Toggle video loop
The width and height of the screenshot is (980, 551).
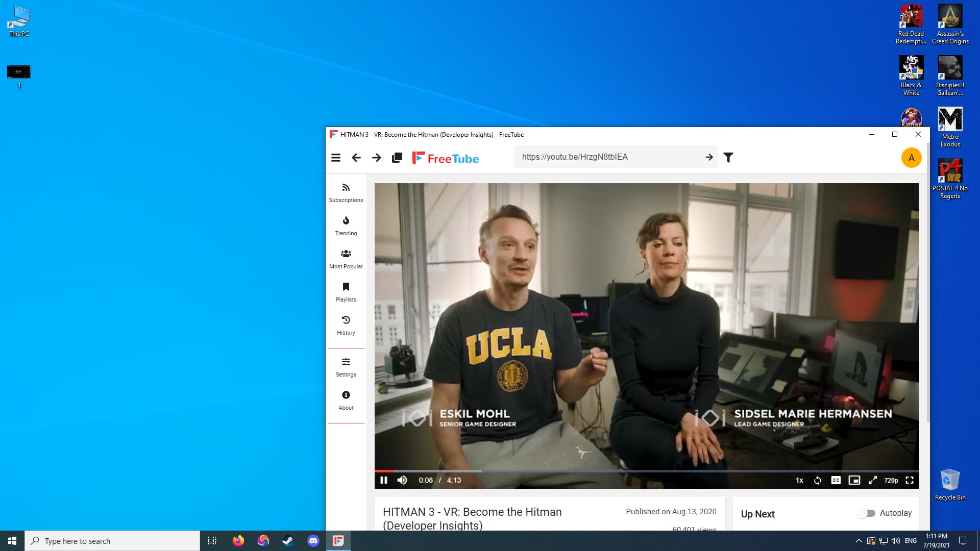(818, 480)
